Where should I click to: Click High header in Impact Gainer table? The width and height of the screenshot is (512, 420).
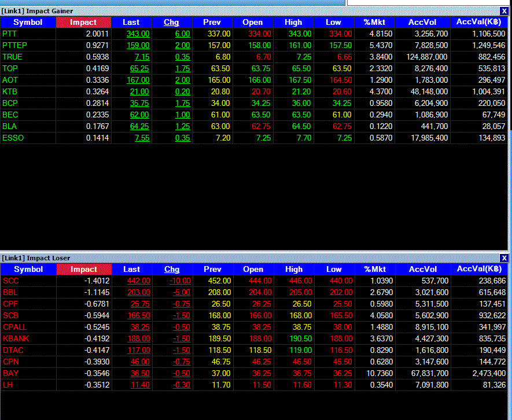tap(293, 22)
